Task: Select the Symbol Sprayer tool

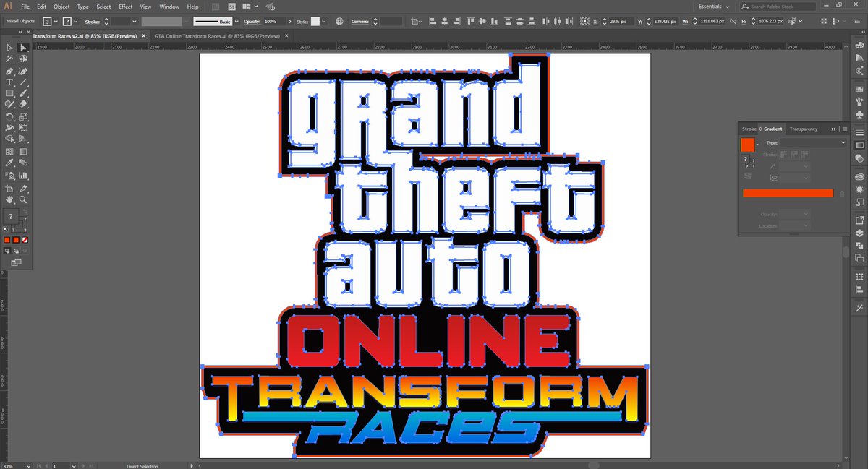Action: (x=10, y=175)
